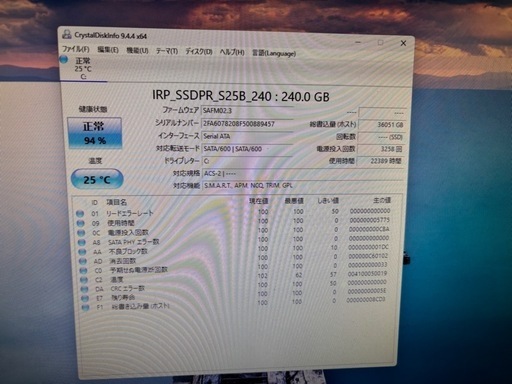
Task: Click raw value 004100050019
Action: [367, 274]
